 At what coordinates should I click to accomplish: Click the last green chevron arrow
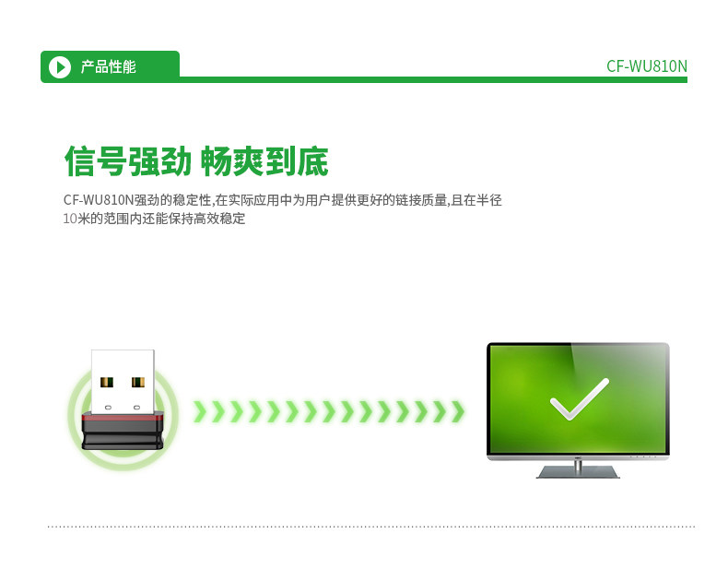(x=458, y=411)
